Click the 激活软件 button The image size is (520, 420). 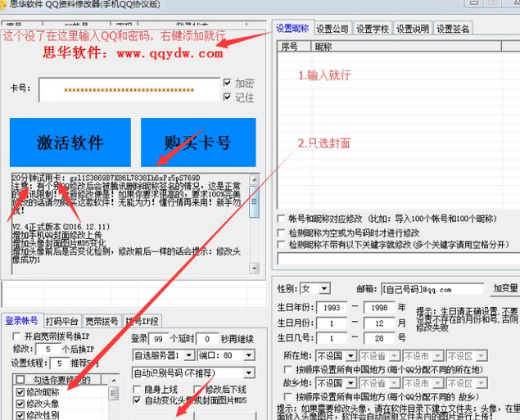[x=70, y=142]
